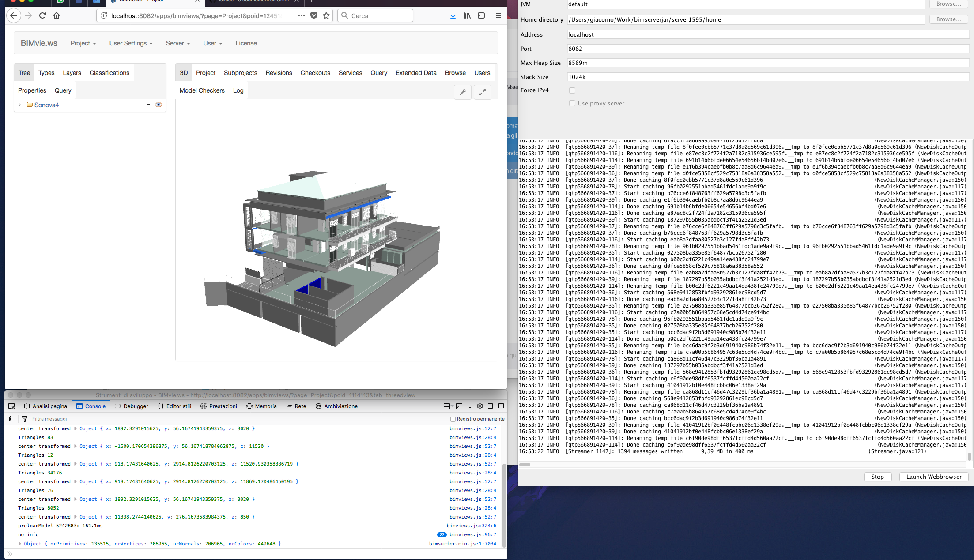Toggle the Sonova4 visibility eye icon
This screenshot has width=974, height=560.
159,105
